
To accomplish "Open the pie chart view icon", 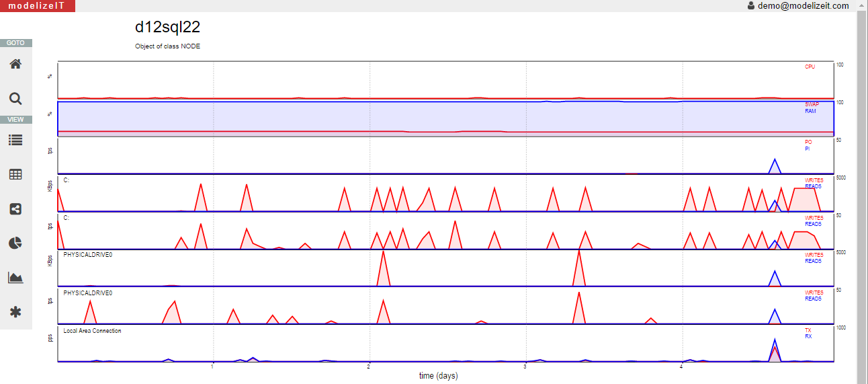I will point(15,243).
